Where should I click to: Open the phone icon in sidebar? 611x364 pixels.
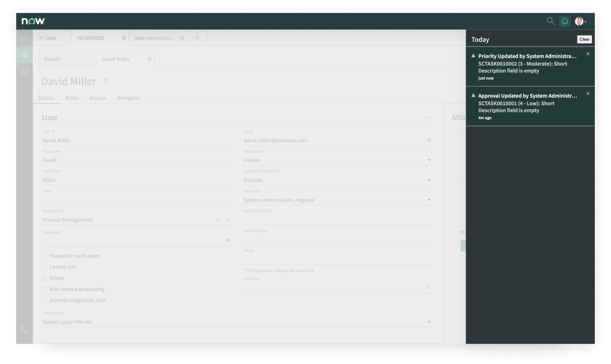click(x=24, y=330)
